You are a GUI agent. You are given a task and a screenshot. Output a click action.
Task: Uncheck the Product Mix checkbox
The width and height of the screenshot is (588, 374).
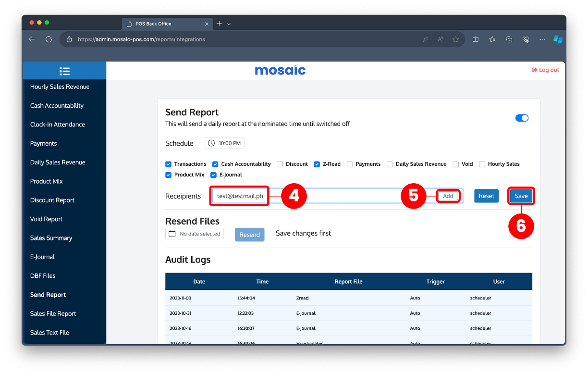tap(168, 175)
